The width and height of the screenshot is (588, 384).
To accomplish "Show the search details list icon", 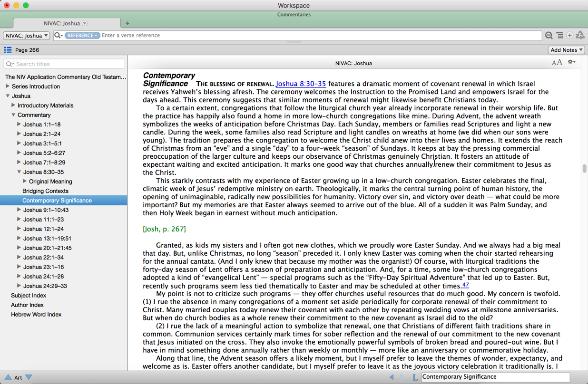I will tap(559, 36).
